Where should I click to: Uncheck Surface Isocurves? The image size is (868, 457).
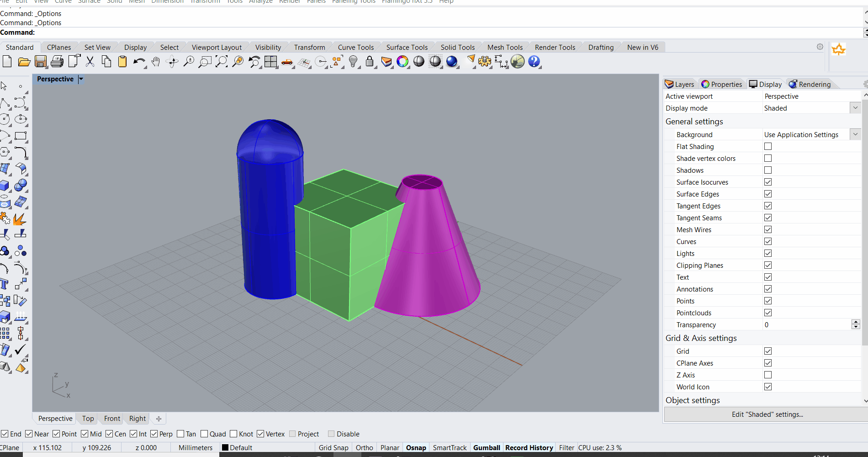click(768, 182)
